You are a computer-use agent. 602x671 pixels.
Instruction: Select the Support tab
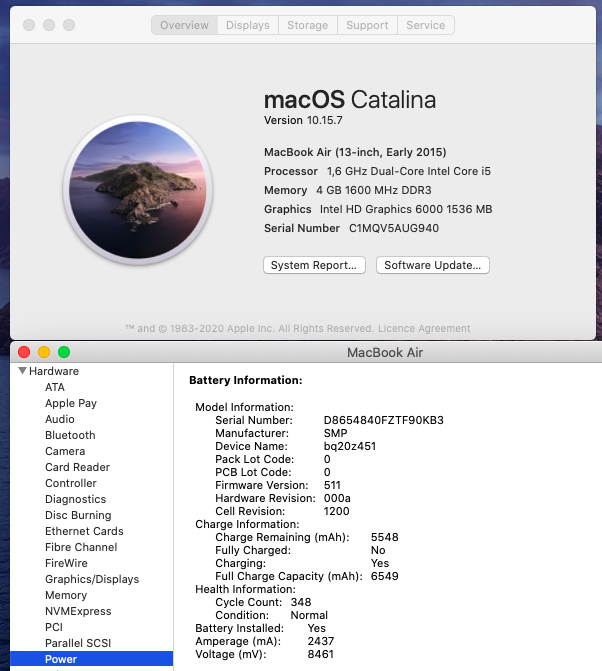(x=367, y=25)
